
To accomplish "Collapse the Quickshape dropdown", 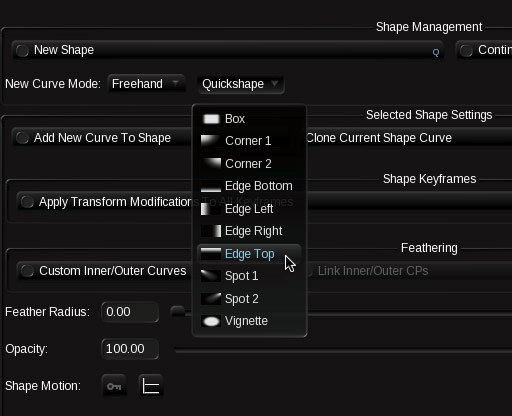I will [x=240, y=84].
